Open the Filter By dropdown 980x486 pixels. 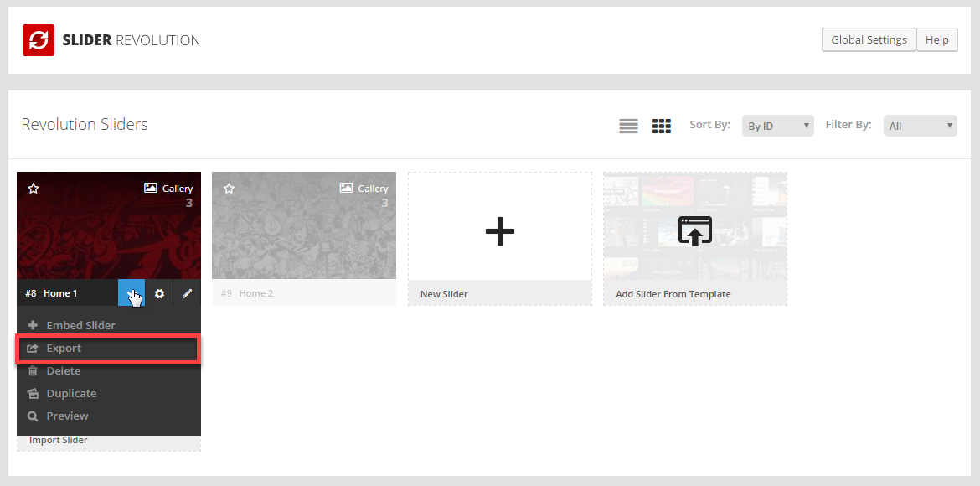click(920, 126)
